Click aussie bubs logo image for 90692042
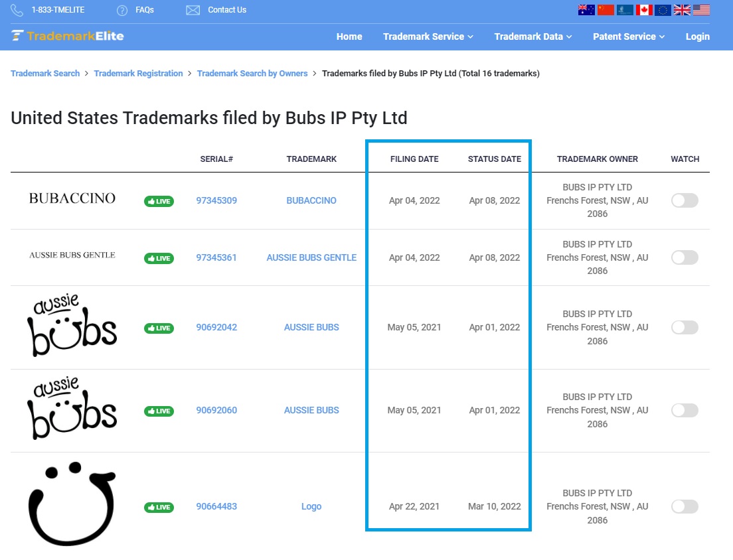733x560 pixels. pos(72,325)
